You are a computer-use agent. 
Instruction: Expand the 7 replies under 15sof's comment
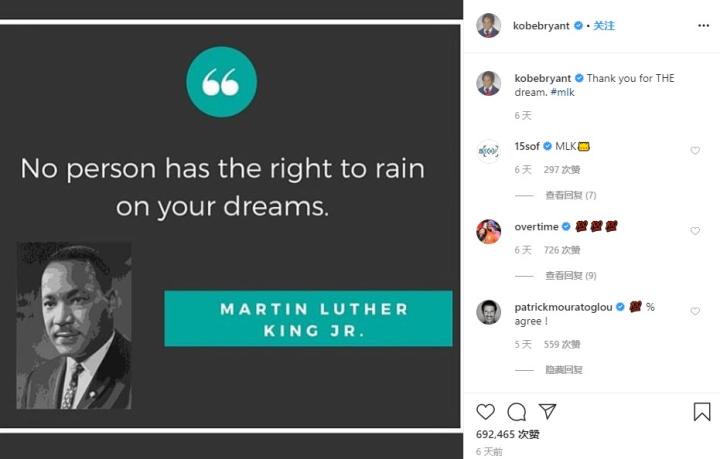pyautogui.click(x=571, y=196)
